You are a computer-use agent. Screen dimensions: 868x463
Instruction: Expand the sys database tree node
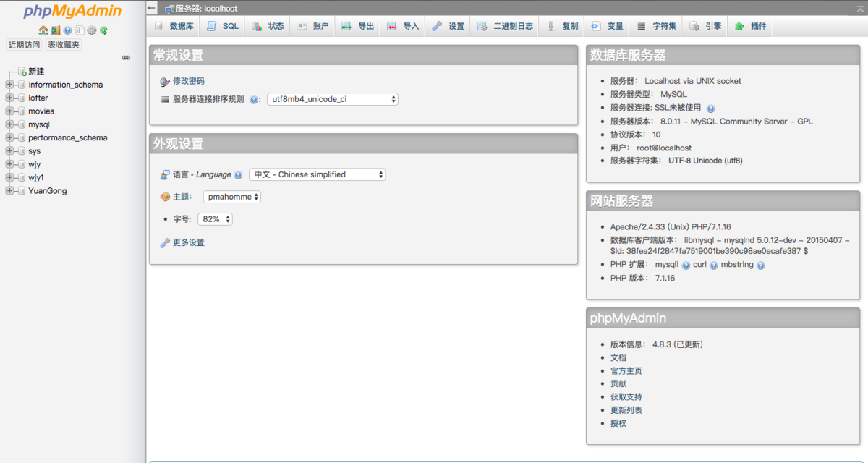pyautogui.click(x=9, y=151)
